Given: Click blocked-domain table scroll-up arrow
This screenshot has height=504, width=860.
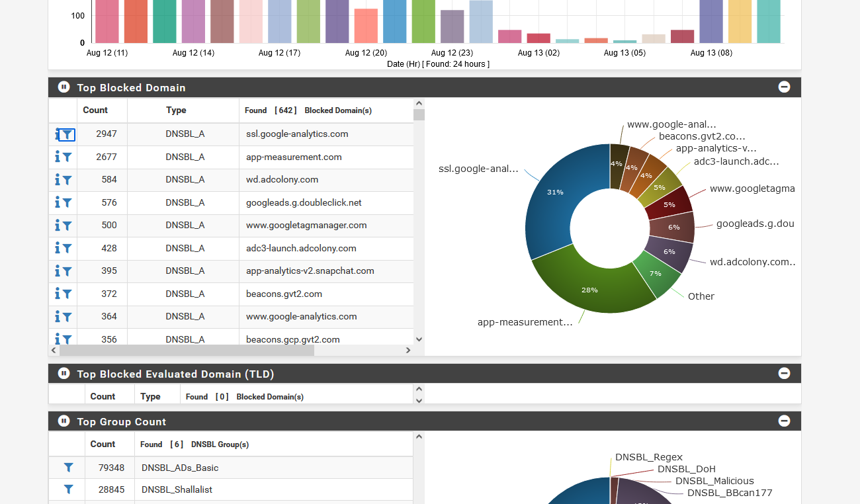Looking at the screenshot, I should (419, 103).
